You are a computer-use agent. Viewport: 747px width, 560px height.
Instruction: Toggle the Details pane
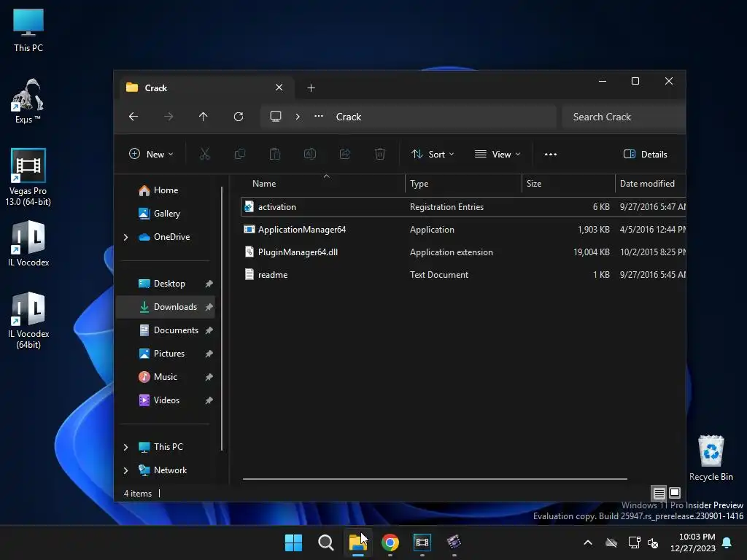[646, 155]
